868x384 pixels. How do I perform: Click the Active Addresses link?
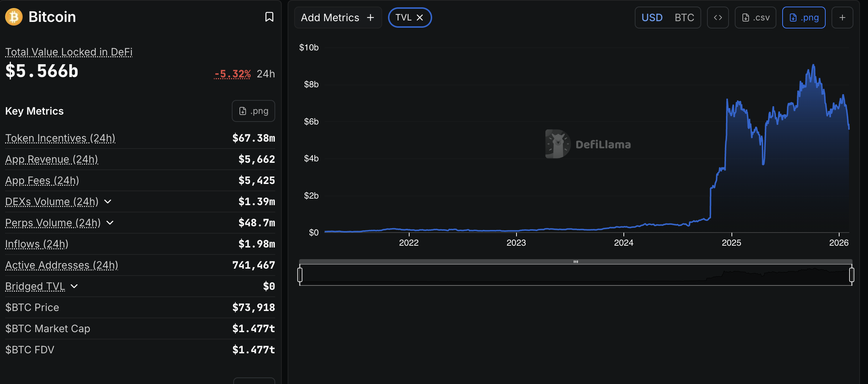[x=61, y=265]
